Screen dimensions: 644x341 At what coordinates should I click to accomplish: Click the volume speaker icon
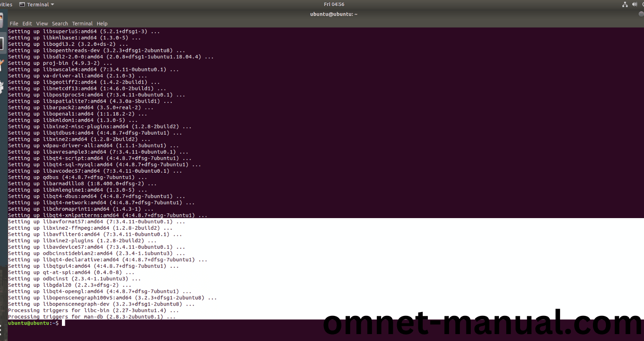(634, 4)
